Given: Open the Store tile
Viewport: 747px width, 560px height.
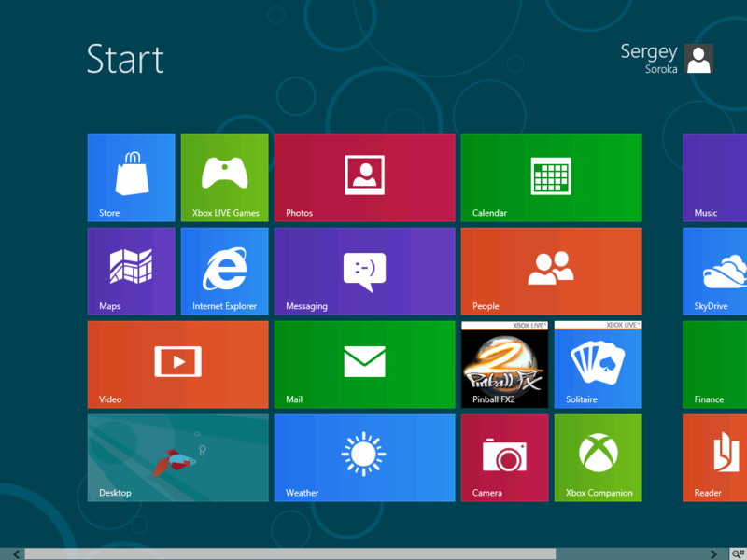Looking at the screenshot, I should point(131,177).
